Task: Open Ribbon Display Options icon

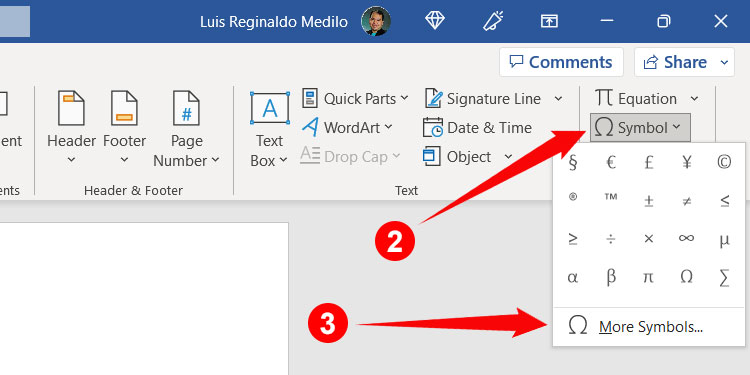Action: 550,21
